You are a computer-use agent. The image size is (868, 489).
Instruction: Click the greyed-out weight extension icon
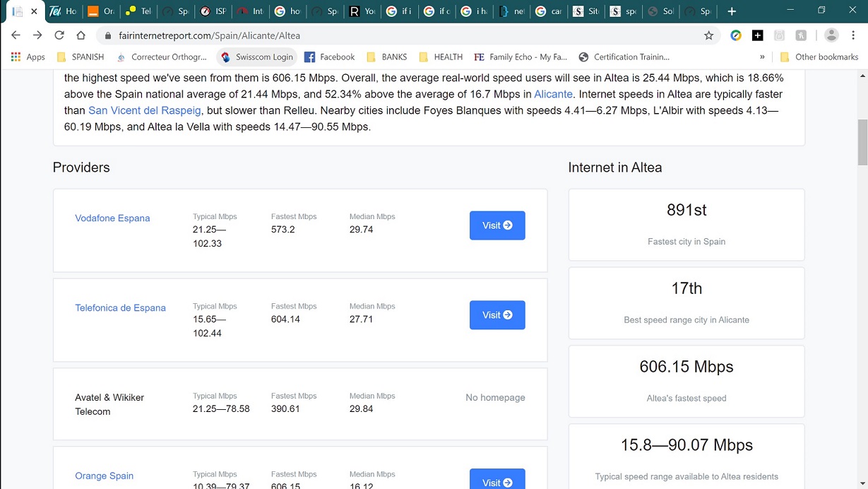pyautogui.click(x=779, y=35)
